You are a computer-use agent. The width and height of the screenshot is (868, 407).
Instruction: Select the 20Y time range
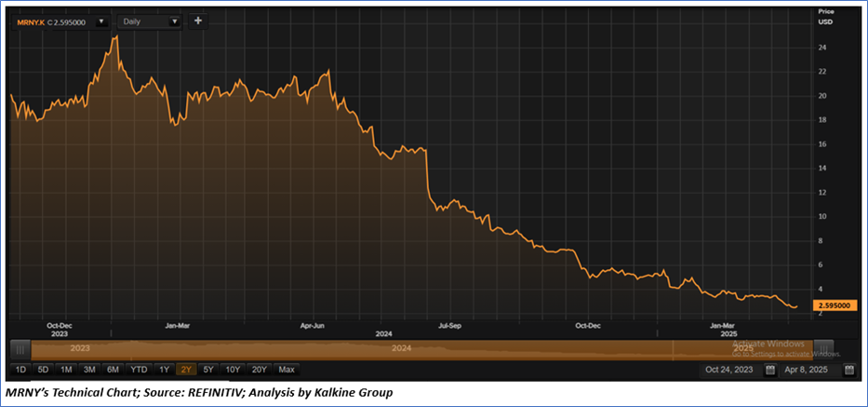pos(260,370)
